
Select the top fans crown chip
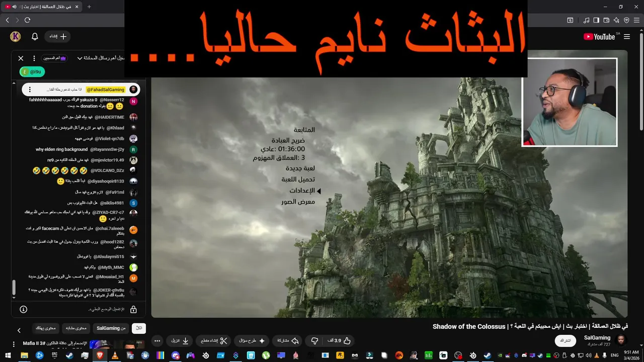[55, 58]
